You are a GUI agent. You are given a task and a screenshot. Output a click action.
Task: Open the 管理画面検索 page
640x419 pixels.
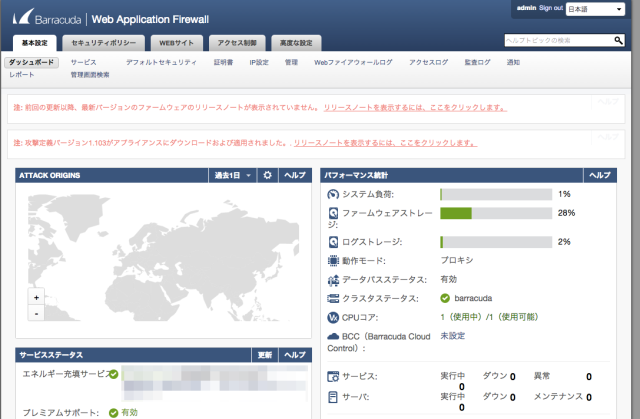coord(90,75)
